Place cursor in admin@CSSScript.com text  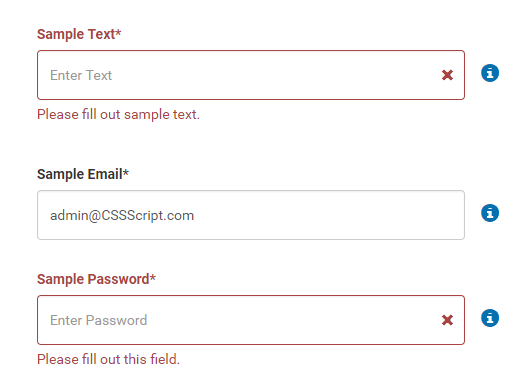tap(122, 215)
